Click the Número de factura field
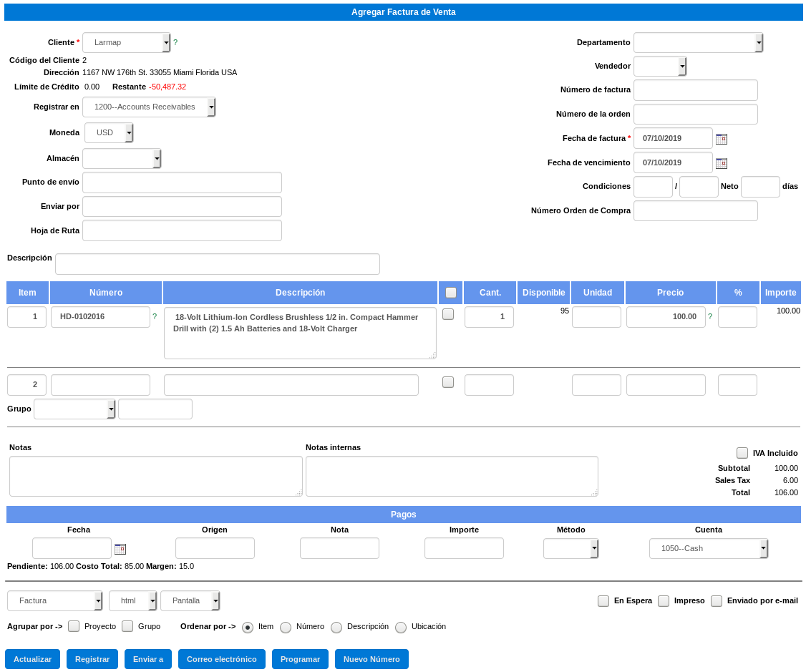The width and height of the screenshot is (806, 672). pyautogui.click(x=696, y=90)
